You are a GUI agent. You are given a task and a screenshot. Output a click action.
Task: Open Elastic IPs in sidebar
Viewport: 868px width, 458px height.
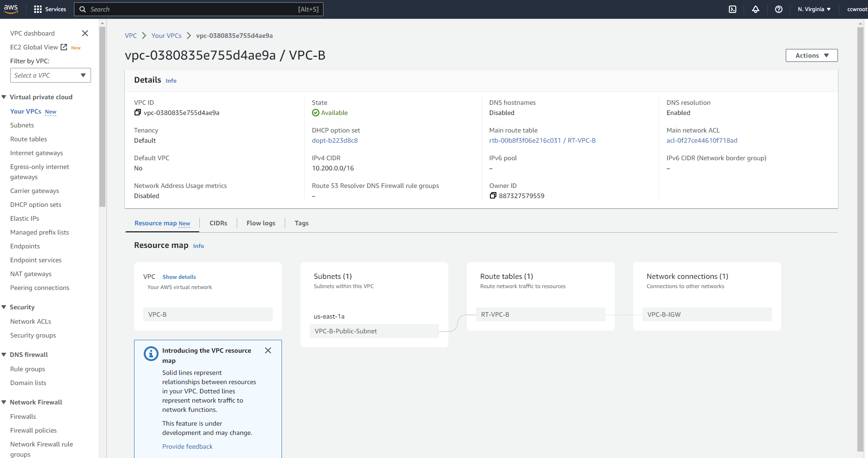click(24, 218)
